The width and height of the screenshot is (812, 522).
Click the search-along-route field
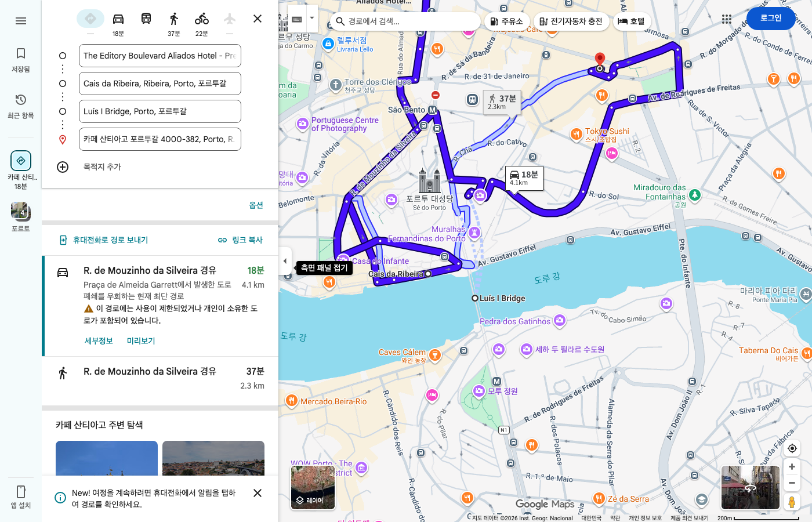[x=406, y=21]
